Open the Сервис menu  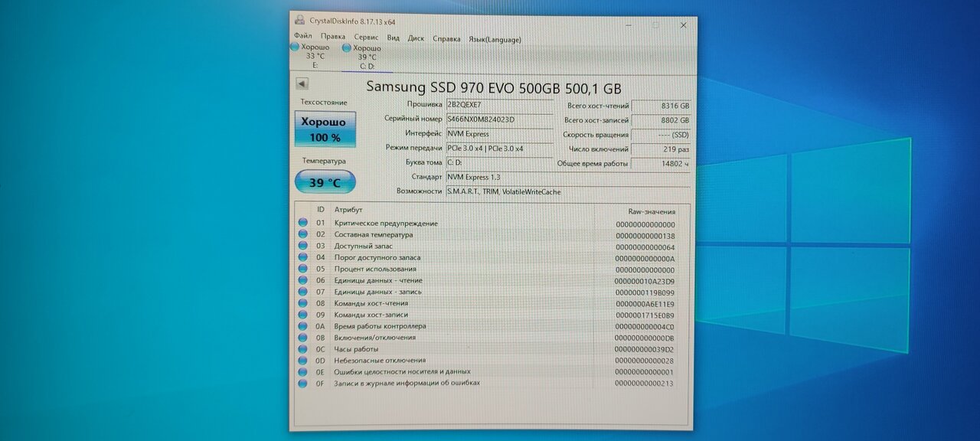coord(366,38)
